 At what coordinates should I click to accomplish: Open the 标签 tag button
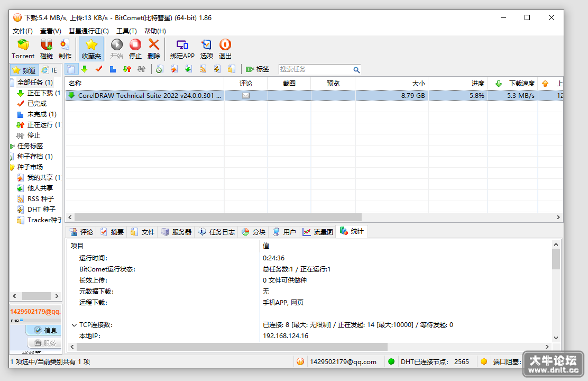click(x=257, y=69)
